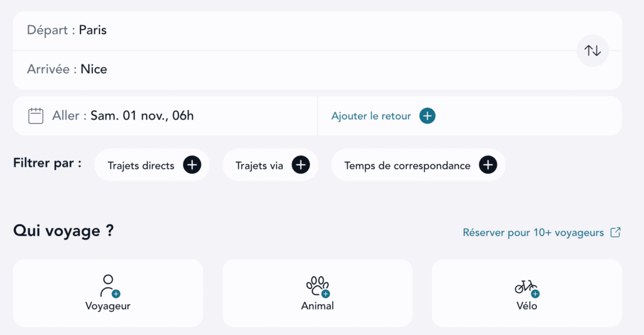
Task: Click the calendar icon beside Aller
Action: [x=36, y=116]
